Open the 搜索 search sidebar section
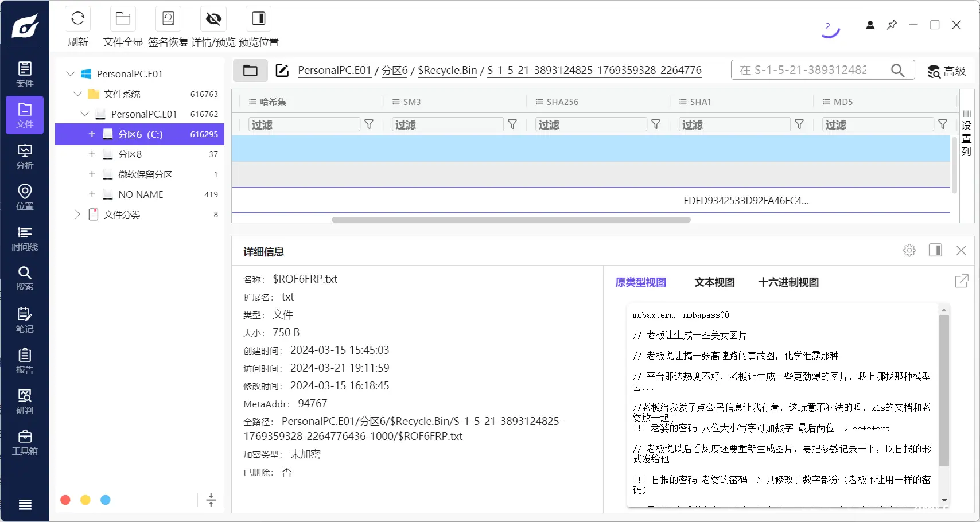This screenshot has width=980, height=522. pos(25,279)
